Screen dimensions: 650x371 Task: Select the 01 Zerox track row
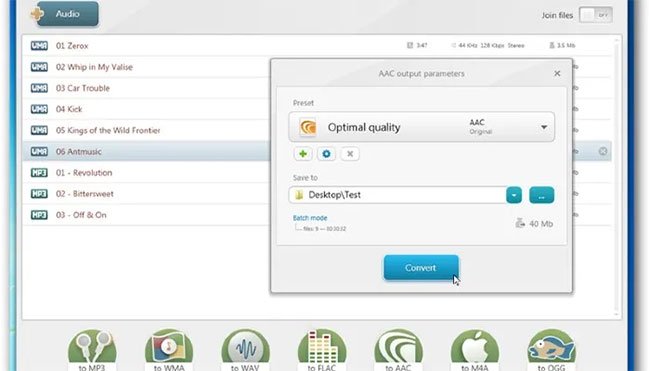point(317,46)
